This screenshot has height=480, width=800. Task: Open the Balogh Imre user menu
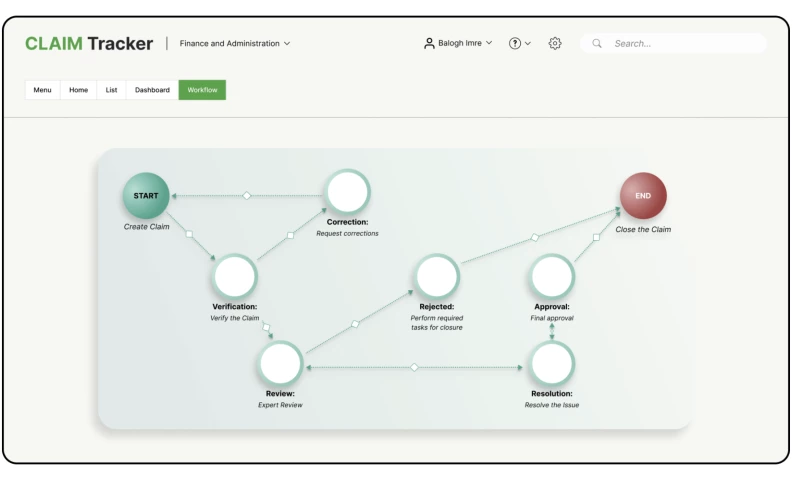(458, 44)
